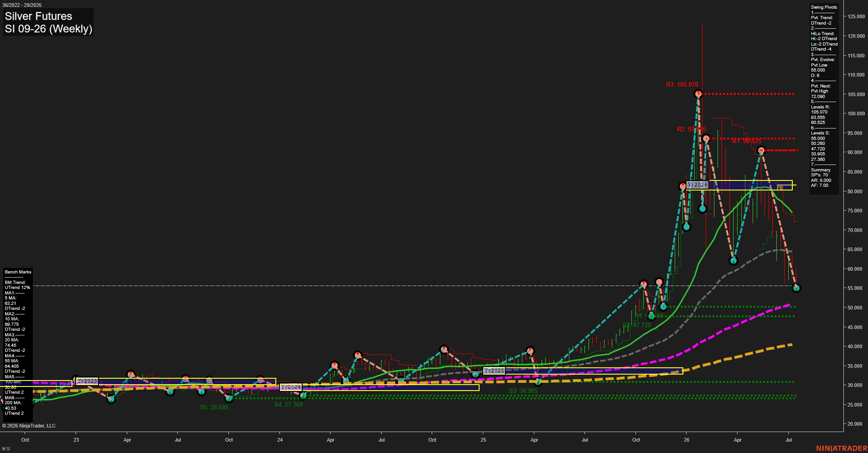Click the SP's: 70 summary value
This screenshot has height=453, width=868.
[x=819, y=175]
